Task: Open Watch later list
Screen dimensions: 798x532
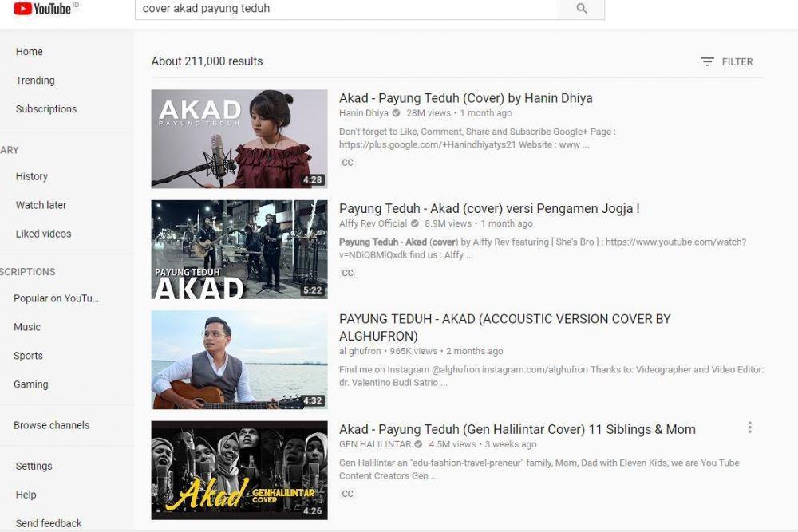Action: tap(41, 205)
